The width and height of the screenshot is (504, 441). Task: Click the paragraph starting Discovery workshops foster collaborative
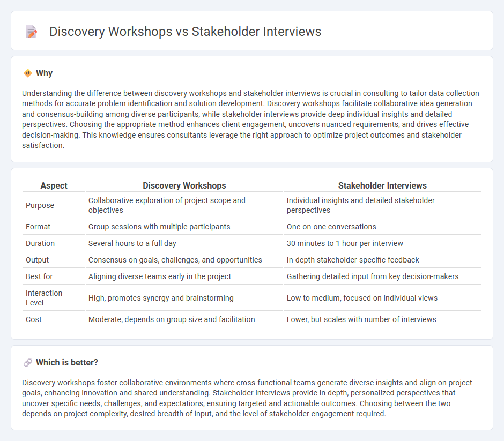pyautogui.click(x=247, y=398)
